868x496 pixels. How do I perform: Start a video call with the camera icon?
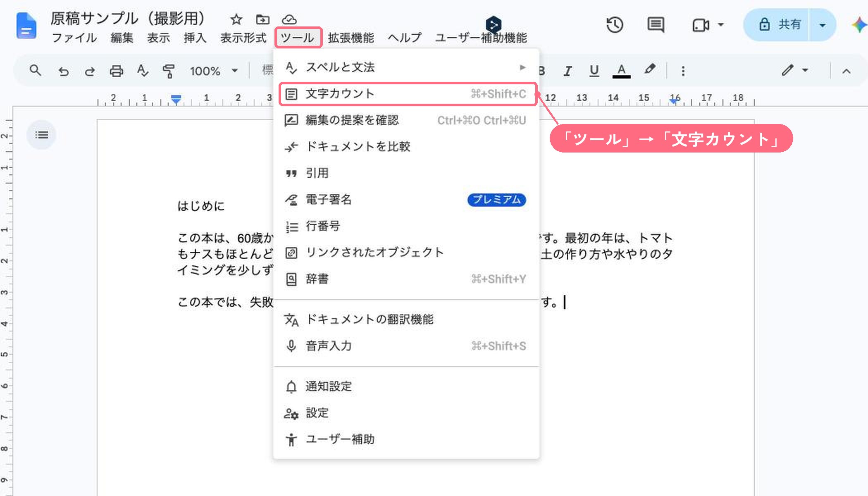pyautogui.click(x=701, y=25)
